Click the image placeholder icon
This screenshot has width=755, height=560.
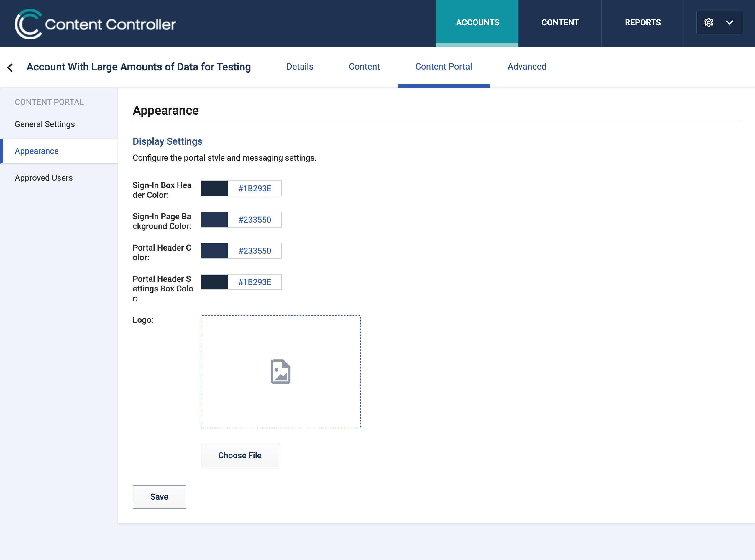coord(280,372)
